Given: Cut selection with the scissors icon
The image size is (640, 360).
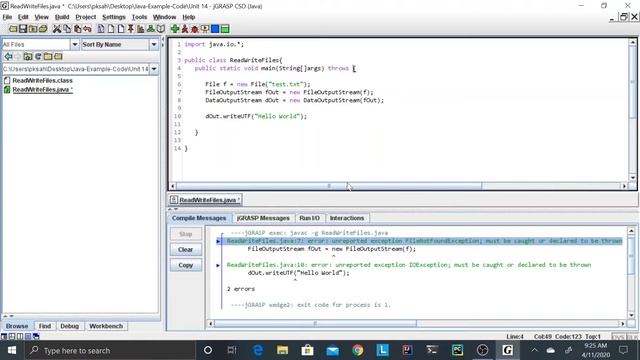Looking at the screenshot, I should (57, 29).
